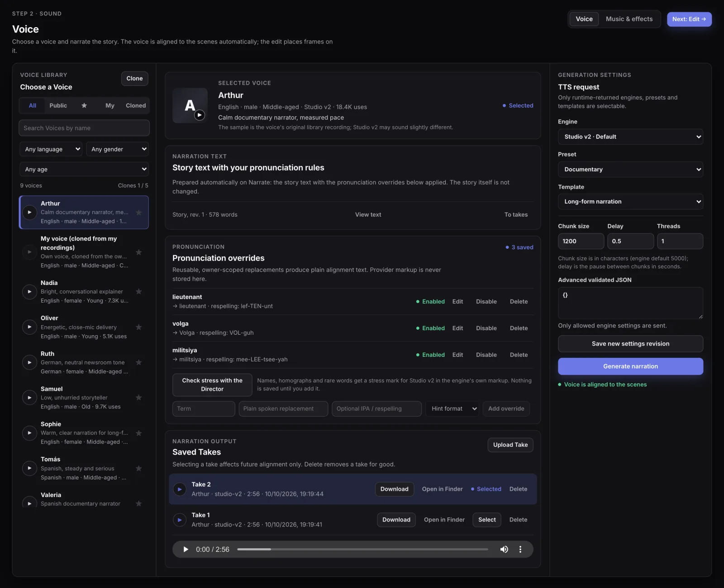
Task: Play Sophie voice sample
Action: pyautogui.click(x=29, y=433)
